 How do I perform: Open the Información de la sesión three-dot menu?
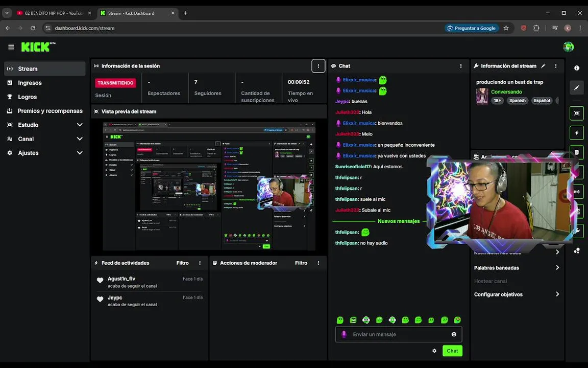coord(318,66)
